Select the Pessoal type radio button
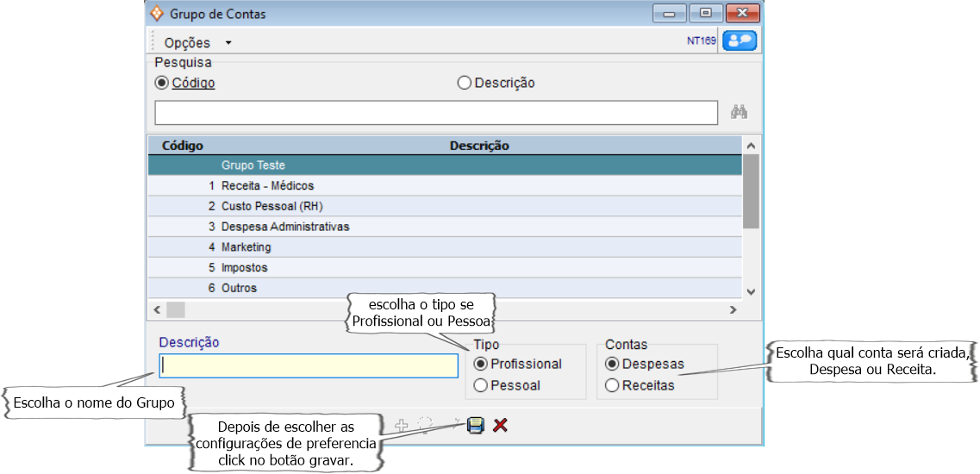This screenshot has height=474, width=980. (481, 386)
